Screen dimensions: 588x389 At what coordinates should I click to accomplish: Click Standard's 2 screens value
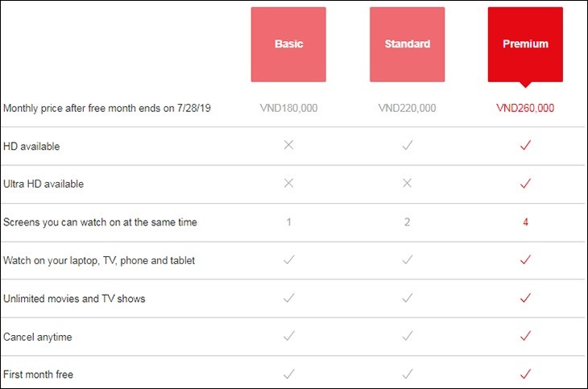407,222
